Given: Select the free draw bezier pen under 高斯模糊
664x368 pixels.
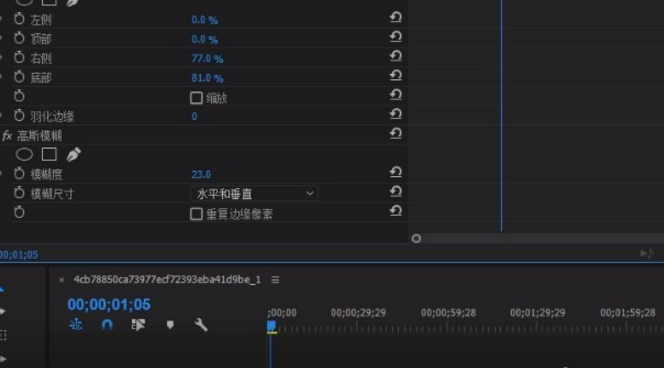Looking at the screenshot, I should [73, 155].
